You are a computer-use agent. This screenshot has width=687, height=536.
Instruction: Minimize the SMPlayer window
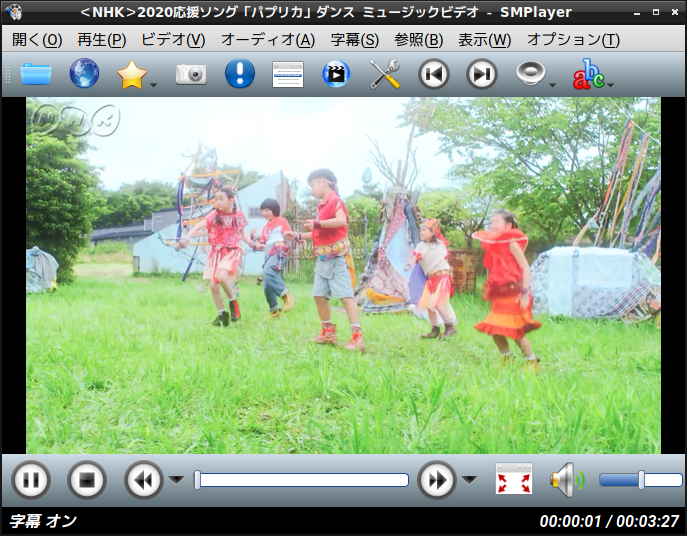coord(637,13)
